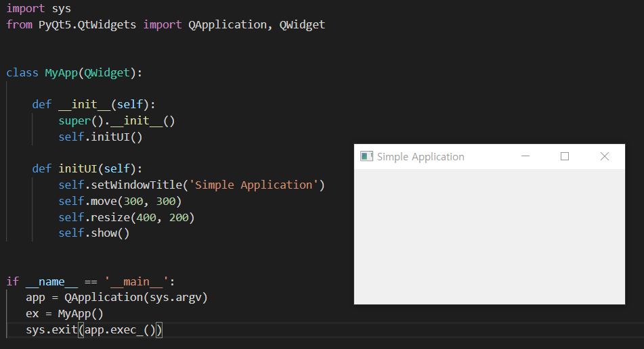This screenshot has height=349, width=644.
Task: Click 'import sys' on the first line
Action: (x=39, y=9)
